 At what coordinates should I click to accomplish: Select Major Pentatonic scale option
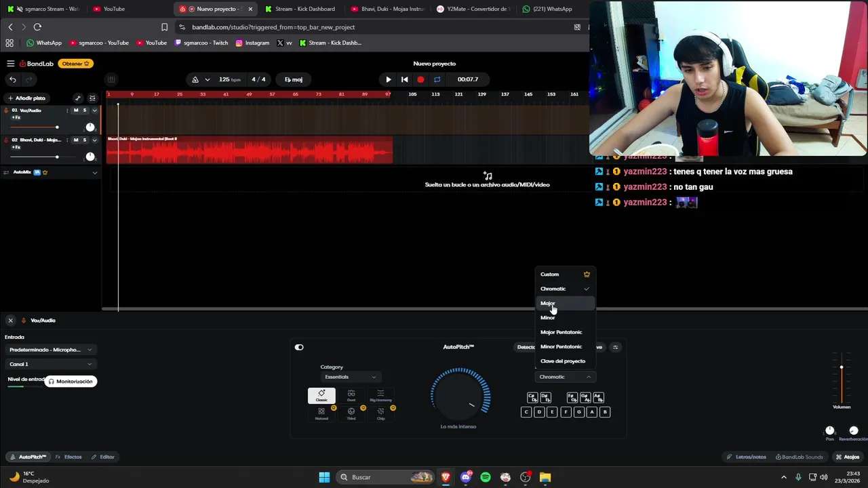[565, 332]
